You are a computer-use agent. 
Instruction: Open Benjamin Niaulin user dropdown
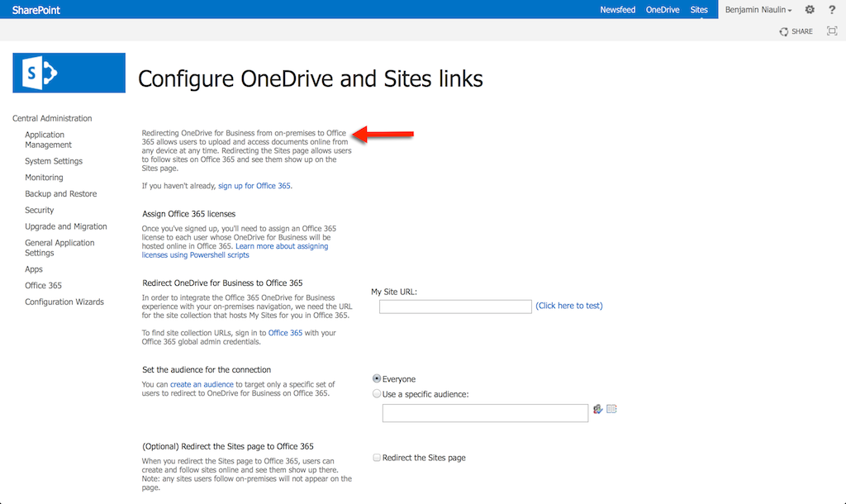758,10
